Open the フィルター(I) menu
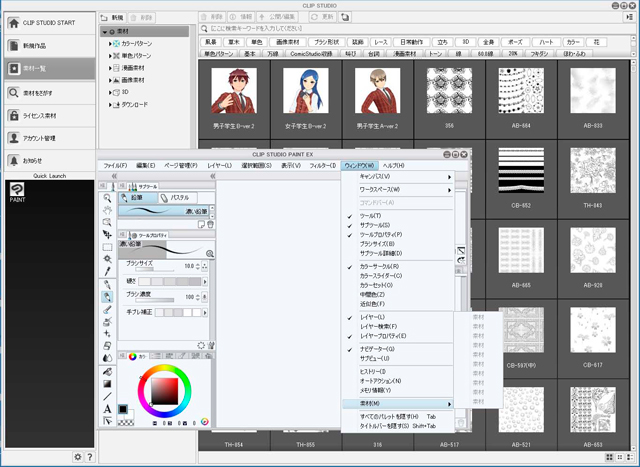Viewport: 640px width, 467px height. (x=322, y=166)
